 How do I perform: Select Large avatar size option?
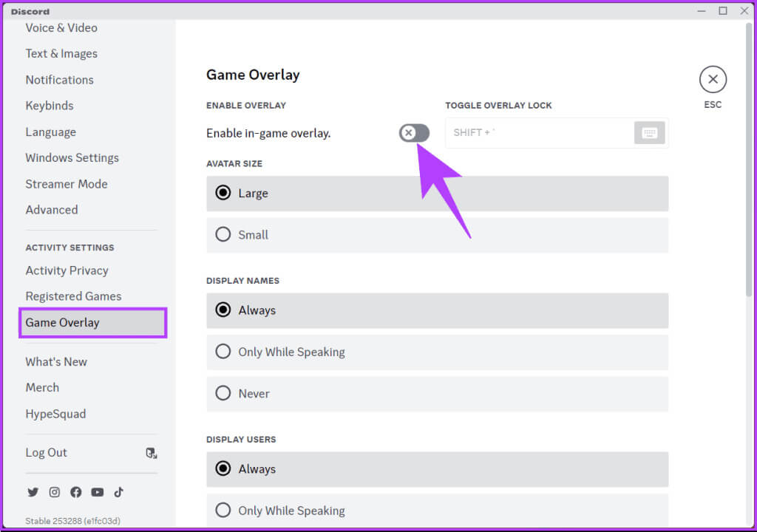click(223, 193)
